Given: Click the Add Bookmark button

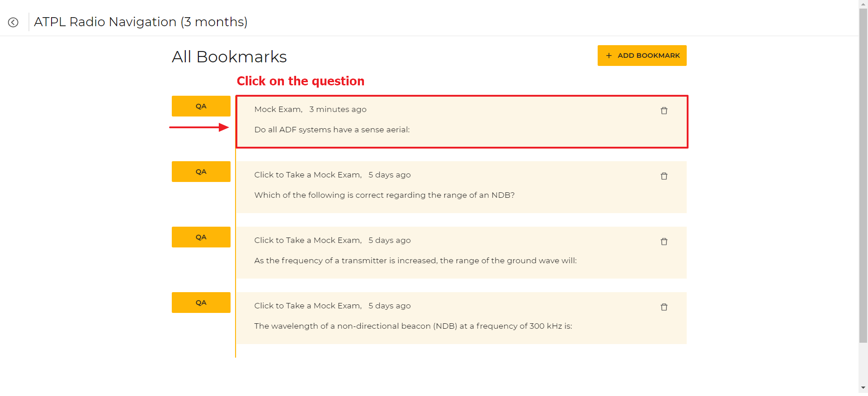Looking at the screenshot, I should click(x=642, y=56).
